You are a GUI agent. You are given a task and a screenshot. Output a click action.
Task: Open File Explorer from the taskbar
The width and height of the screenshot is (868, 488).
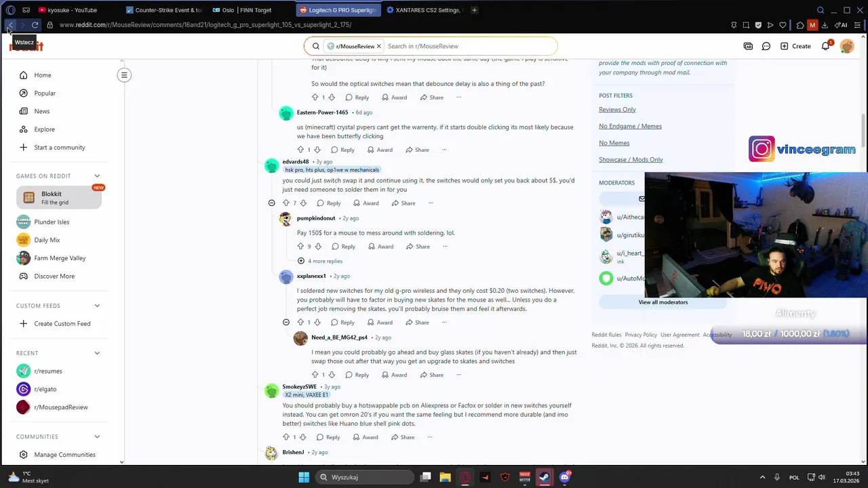[x=445, y=477]
